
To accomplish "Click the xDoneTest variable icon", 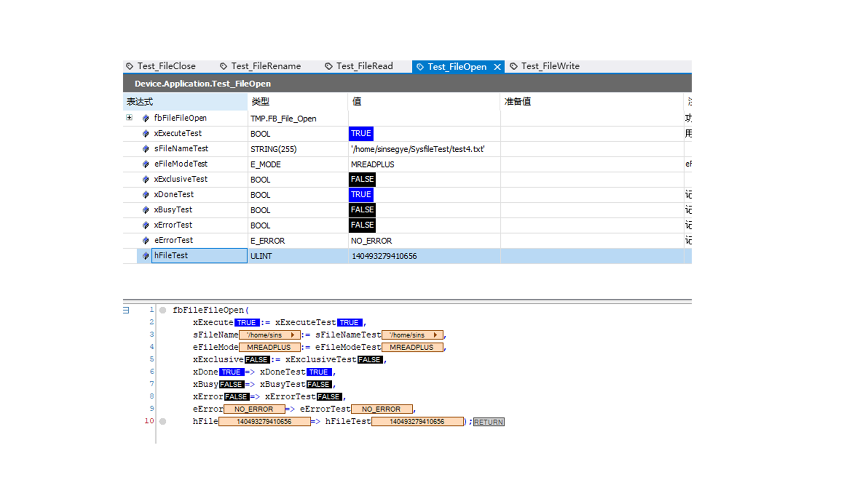I will pos(146,195).
